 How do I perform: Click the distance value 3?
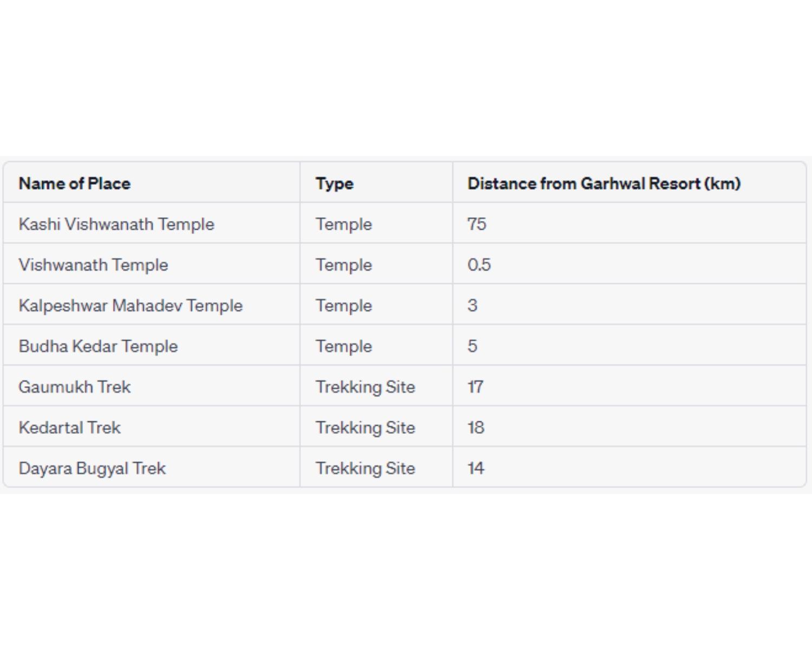click(x=473, y=305)
